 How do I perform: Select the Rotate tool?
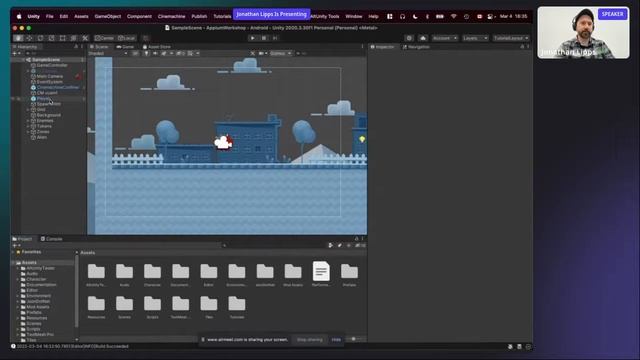(40, 38)
